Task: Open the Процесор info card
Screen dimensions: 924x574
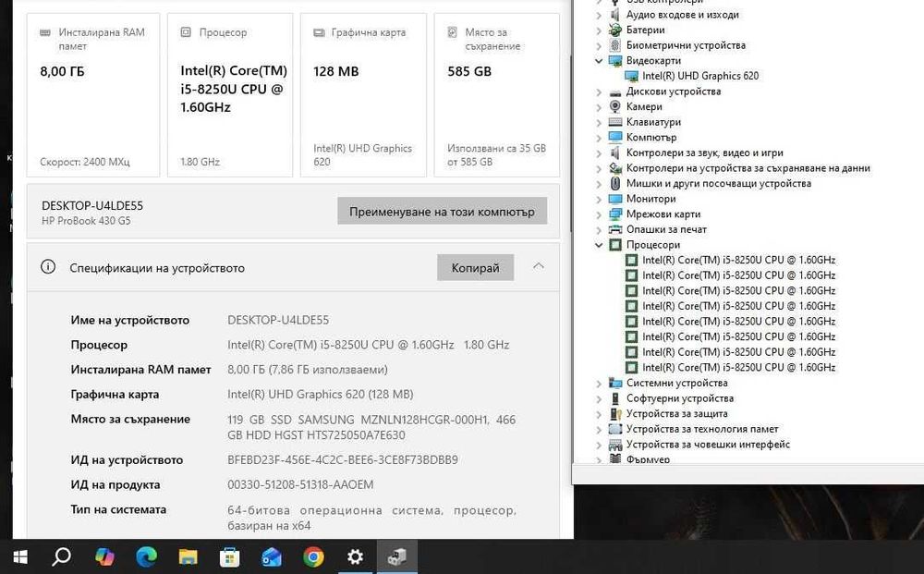Action: [x=230, y=95]
